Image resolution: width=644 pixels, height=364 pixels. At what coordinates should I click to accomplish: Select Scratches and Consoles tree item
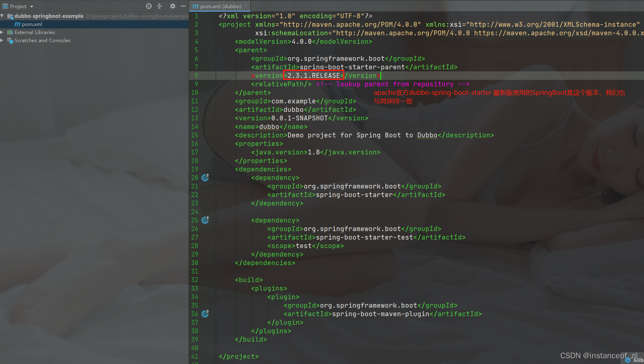tap(43, 41)
